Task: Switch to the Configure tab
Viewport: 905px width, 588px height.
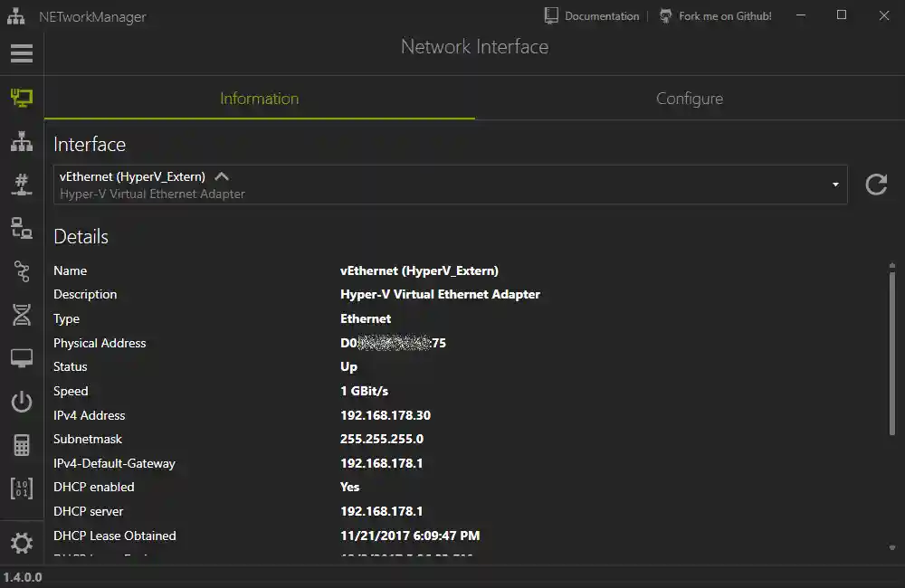Action: pos(690,98)
